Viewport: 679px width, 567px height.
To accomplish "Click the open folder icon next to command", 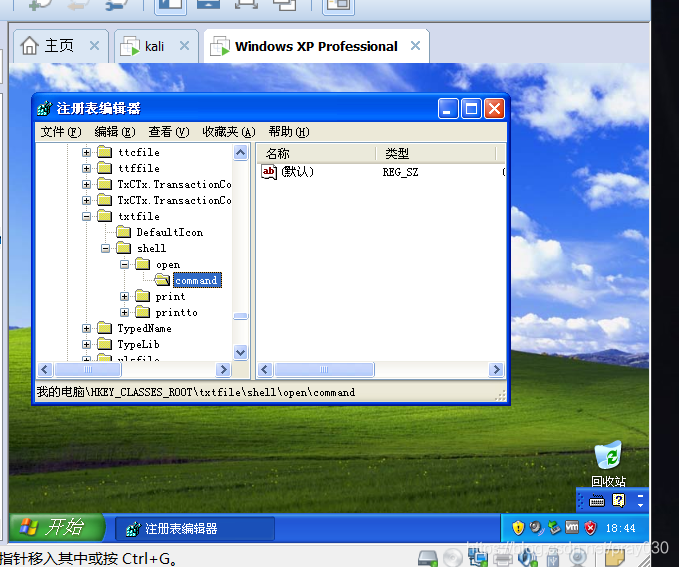I will [x=162, y=280].
